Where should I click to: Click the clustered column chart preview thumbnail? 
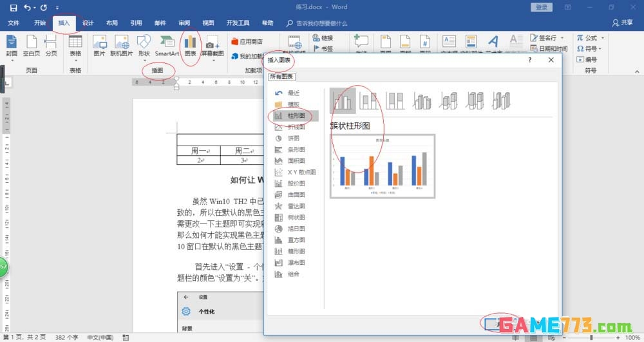(383, 166)
